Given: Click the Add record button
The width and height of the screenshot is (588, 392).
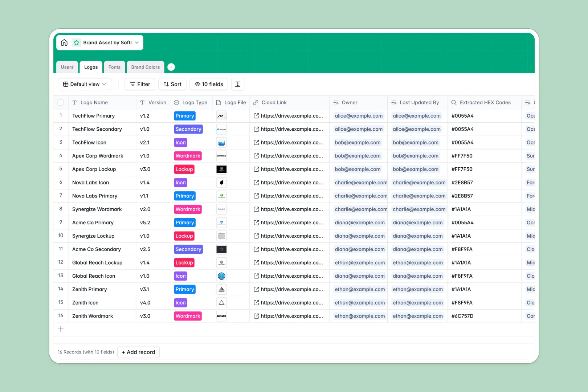Looking at the screenshot, I should 138,352.
